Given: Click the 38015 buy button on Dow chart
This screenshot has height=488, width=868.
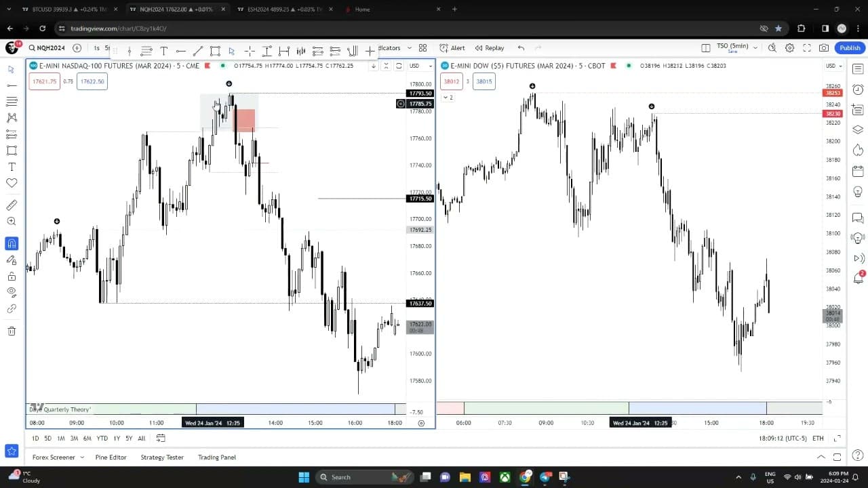Looking at the screenshot, I should (x=484, y=81).
